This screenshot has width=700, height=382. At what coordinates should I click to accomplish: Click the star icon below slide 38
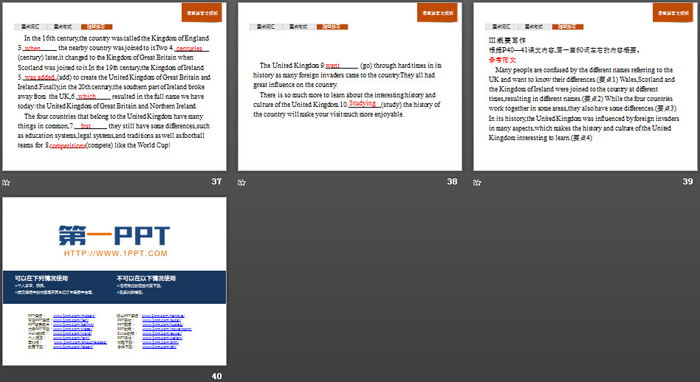tap(242, 182)
